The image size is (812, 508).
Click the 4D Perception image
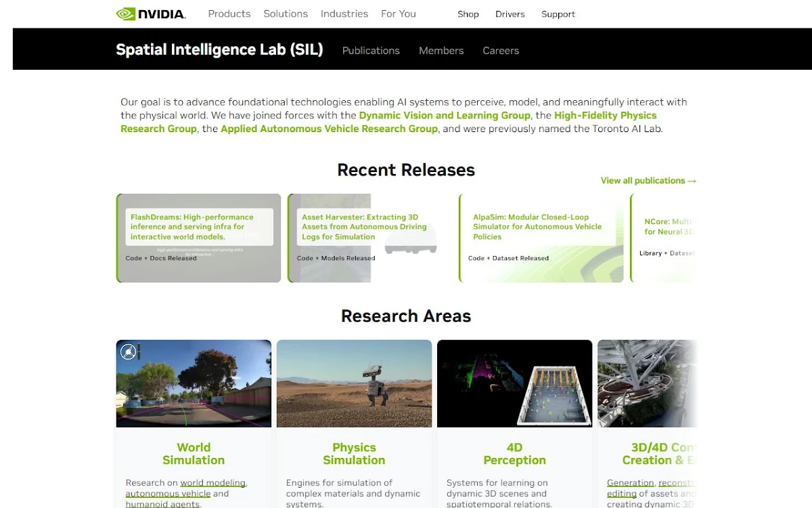(514, 383)
